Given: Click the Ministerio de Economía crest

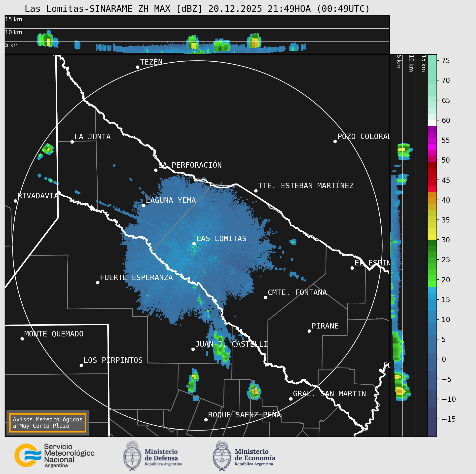Looking at the screenshot, I should [x=222, y=456].
